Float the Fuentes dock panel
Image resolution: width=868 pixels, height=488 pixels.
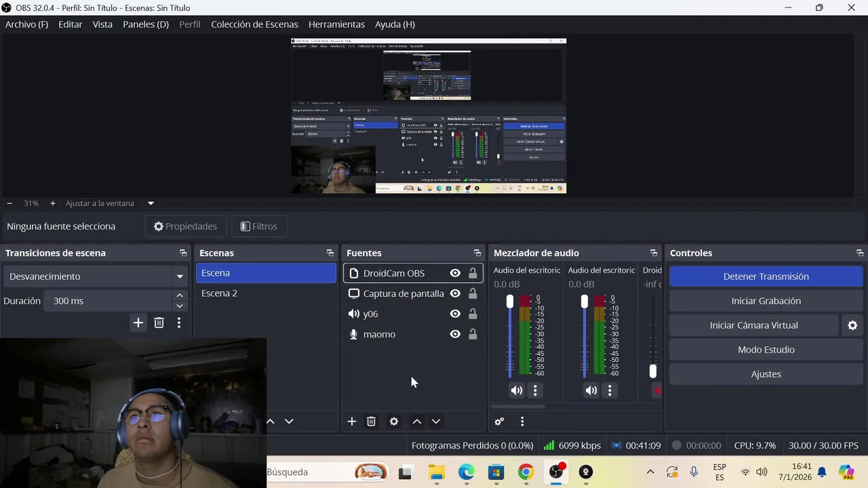coord(477,253)
